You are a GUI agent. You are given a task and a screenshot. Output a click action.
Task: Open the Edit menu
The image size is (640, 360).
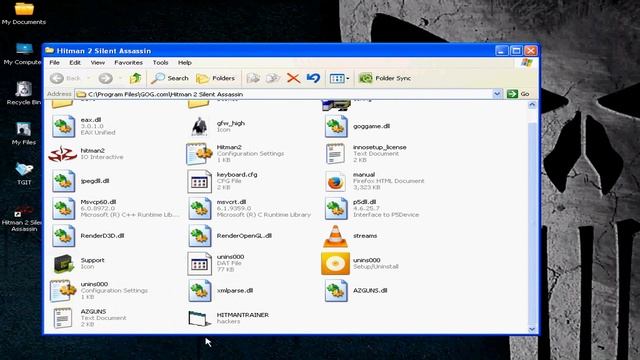75,62
